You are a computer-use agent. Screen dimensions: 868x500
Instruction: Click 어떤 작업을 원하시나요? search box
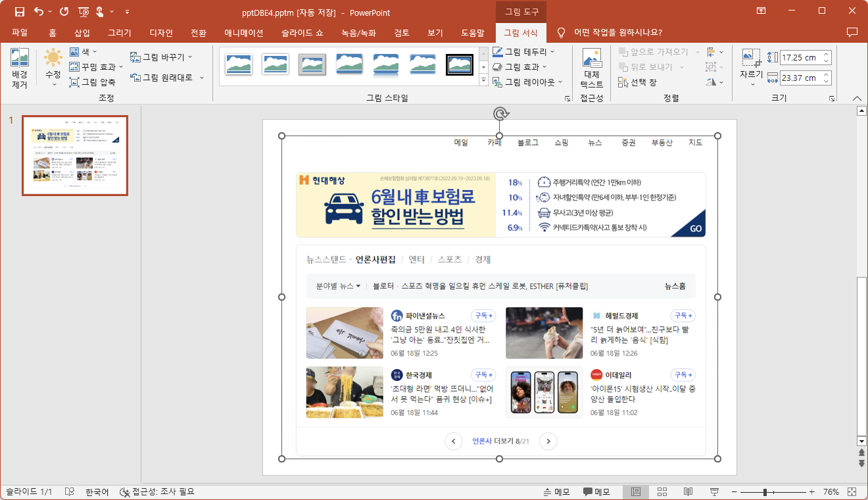pos(617,32)
